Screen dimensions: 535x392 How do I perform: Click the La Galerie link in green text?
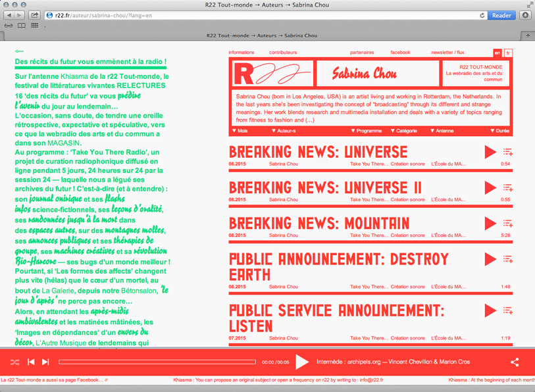[x=58, y=291]
